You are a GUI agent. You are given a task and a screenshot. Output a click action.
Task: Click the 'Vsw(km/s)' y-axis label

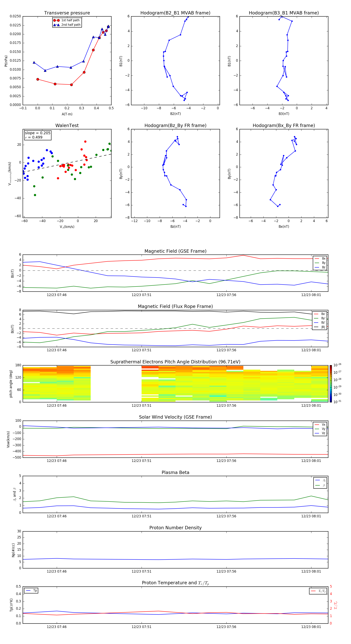coord(8,439)
